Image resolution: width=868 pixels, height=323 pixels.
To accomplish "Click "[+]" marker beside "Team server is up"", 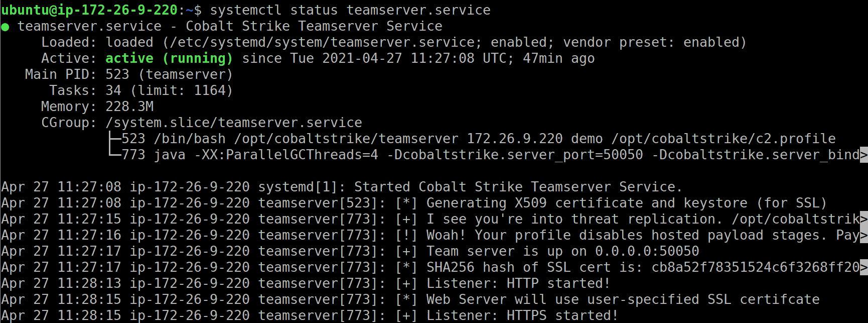I will (x=406, y=251).
